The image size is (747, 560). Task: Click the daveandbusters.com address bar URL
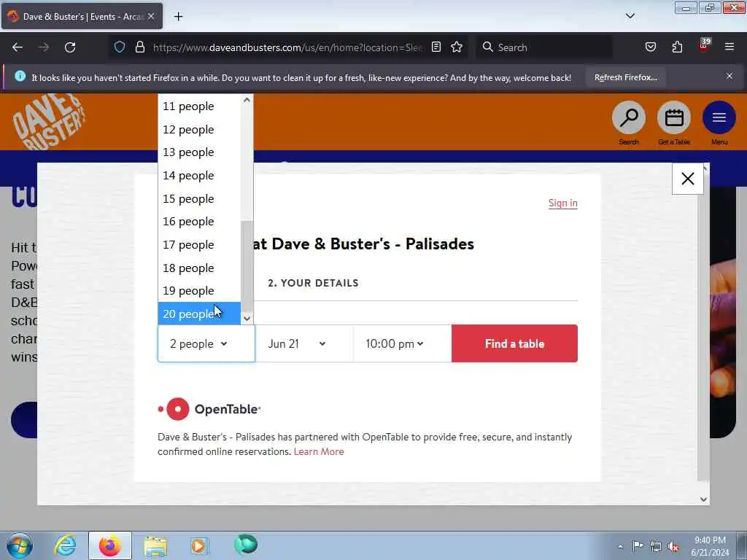pos(287,47)
